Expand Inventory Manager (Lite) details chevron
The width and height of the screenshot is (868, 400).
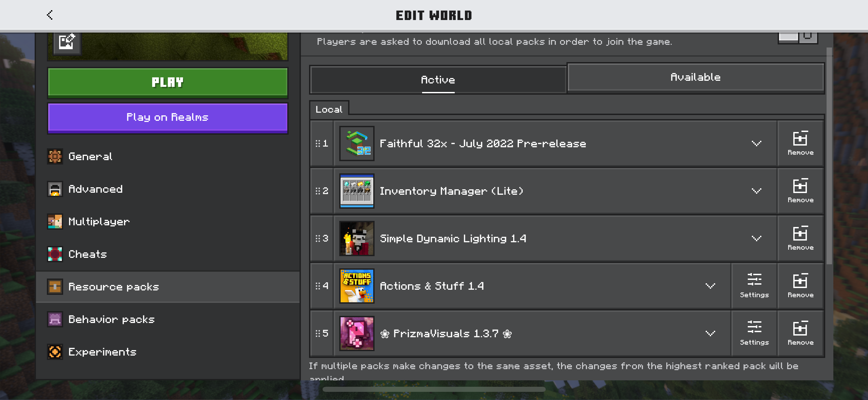pyautogui.click(x=756, y=191)
